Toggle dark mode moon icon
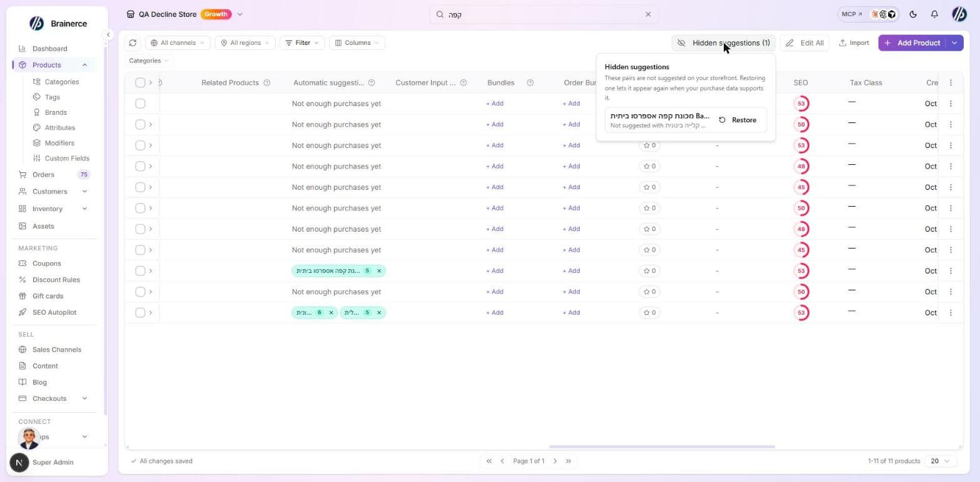This screenshot has height=482, width=980. pyautogui.click(x=913, y=14)
